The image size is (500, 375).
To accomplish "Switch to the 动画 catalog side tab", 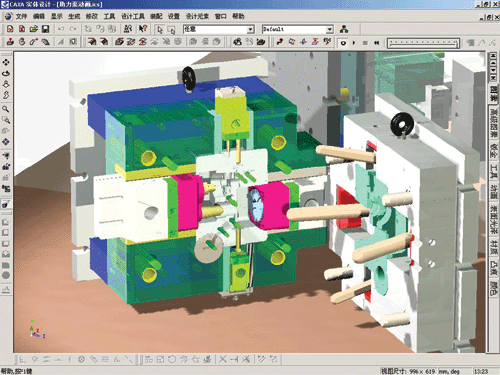I will [493, 192].
